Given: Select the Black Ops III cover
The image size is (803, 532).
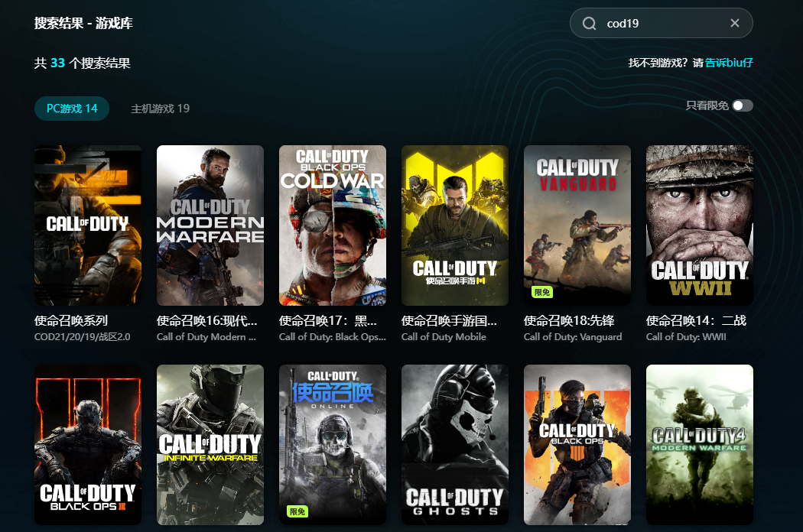Looking at the screenshot, I should 88,444.
